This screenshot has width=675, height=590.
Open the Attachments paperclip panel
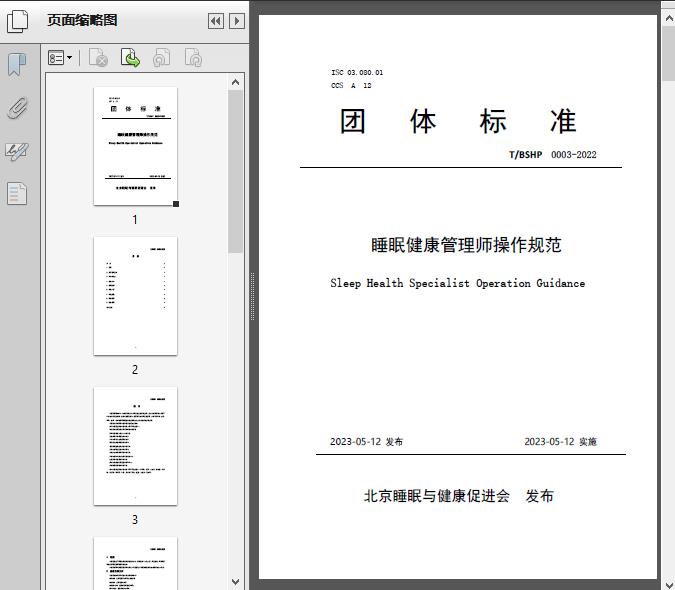17,108
